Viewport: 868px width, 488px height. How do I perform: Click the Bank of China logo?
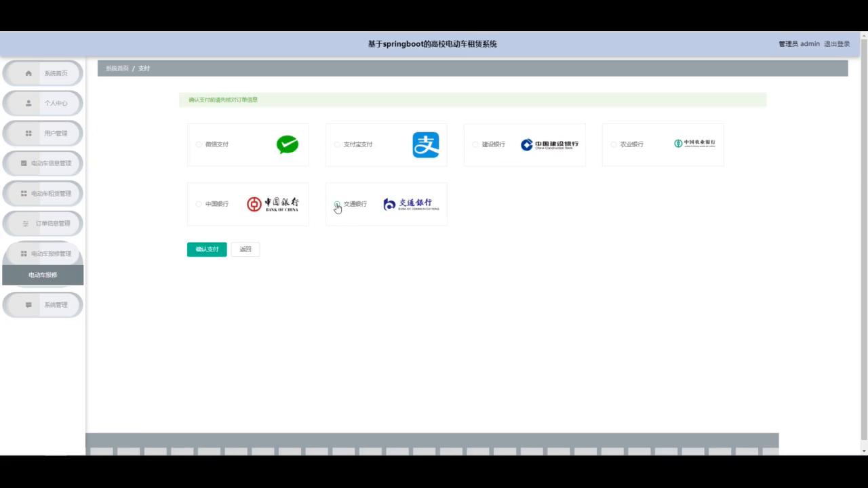pyautogui.click(x=273, y=204)
